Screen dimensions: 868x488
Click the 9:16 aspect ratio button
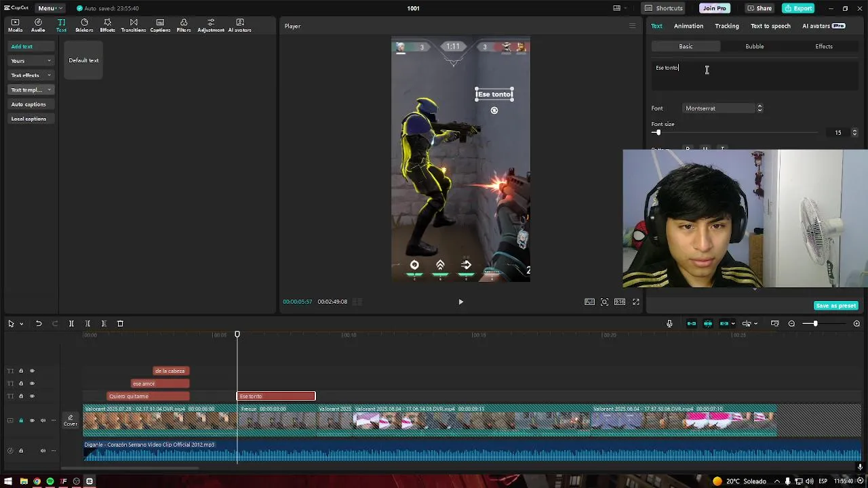(x=620, y=302)
